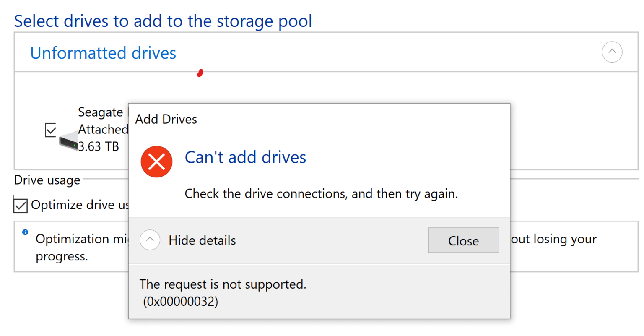Image resolution: width=644 pixels, height=336 pixels.
Task: Click the Seagate hard drive icon
Action: (68, 141)
